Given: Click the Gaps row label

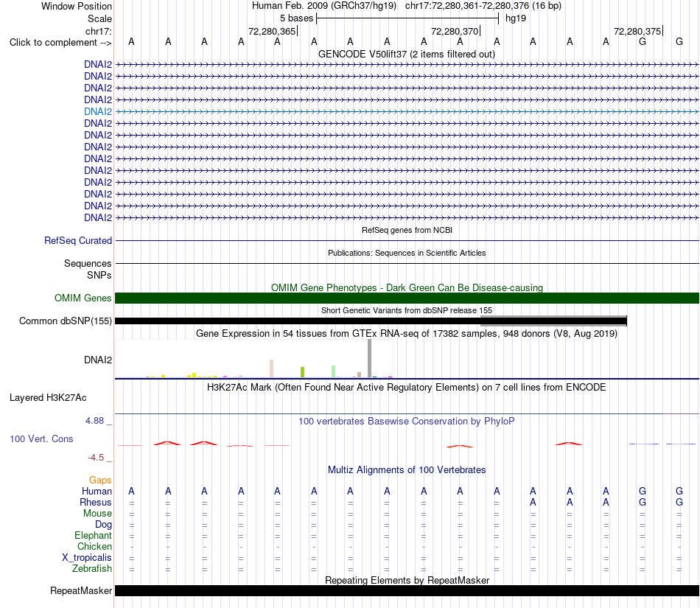Looking at the screenshot, I should (100, 481).
